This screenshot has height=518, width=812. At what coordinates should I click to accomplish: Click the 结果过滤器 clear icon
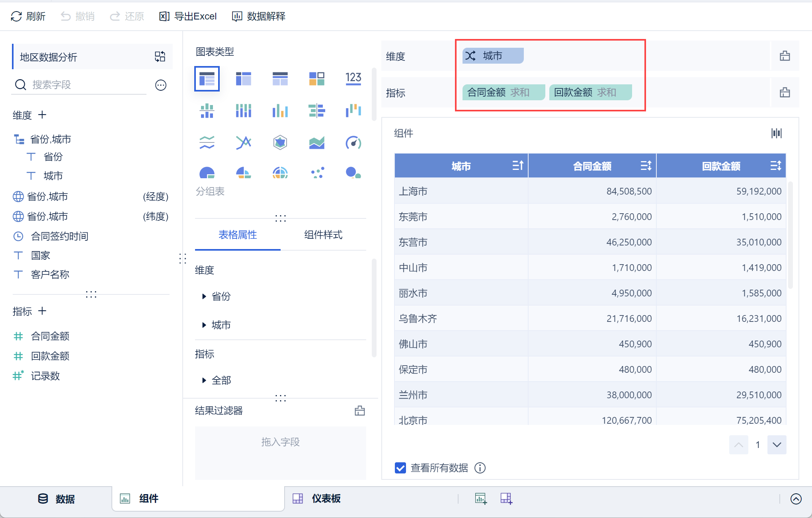[359, 411]
